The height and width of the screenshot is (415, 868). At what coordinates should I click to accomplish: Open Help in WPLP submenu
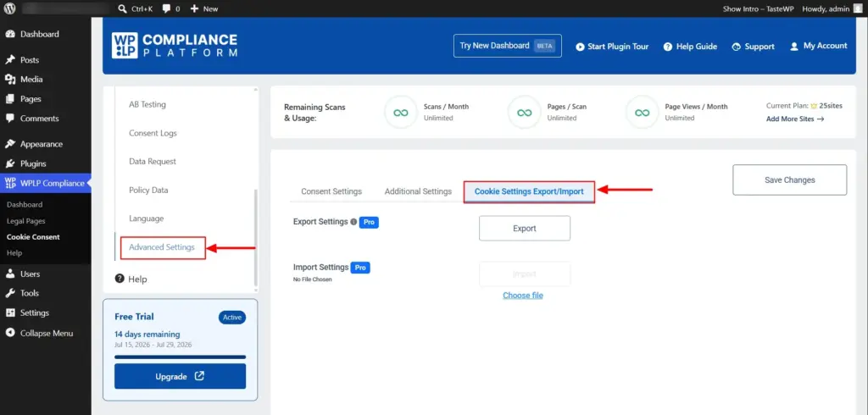pos(14,253)
